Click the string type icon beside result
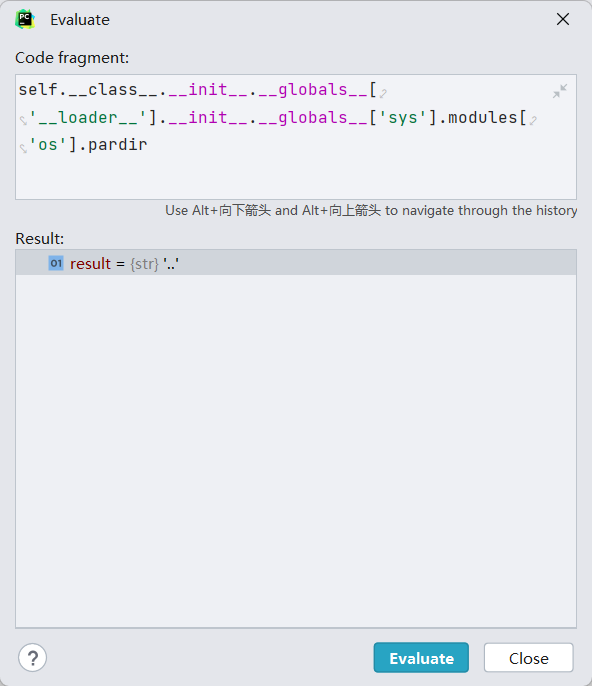This screenshot has width=592, height=686. click(56, 263)
